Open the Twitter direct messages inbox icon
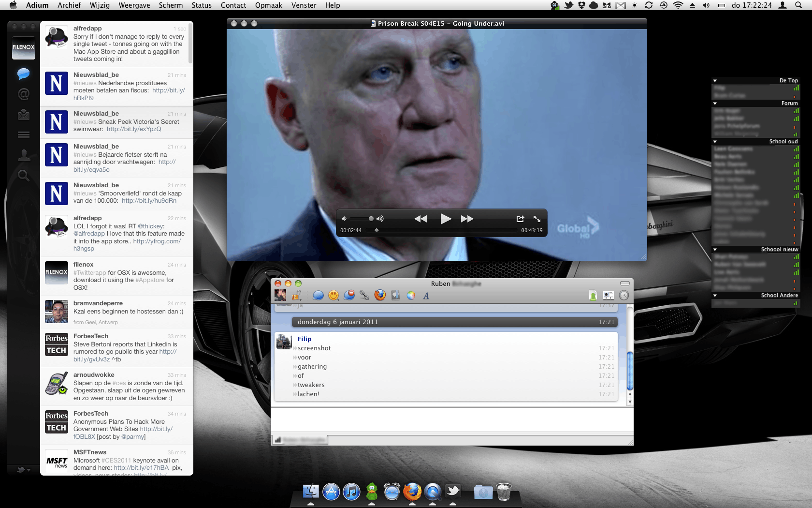812x508 pixels. (23, 115)
